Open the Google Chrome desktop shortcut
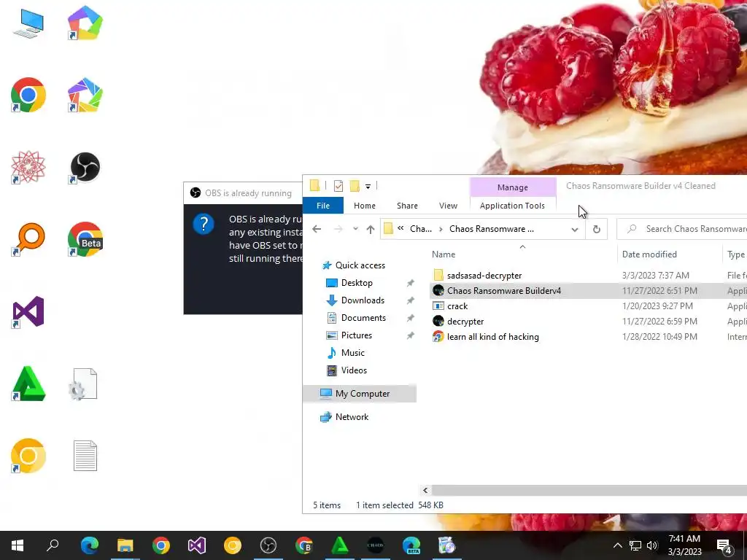The height and width of the screenshot is (560, 747). (28, 95)
